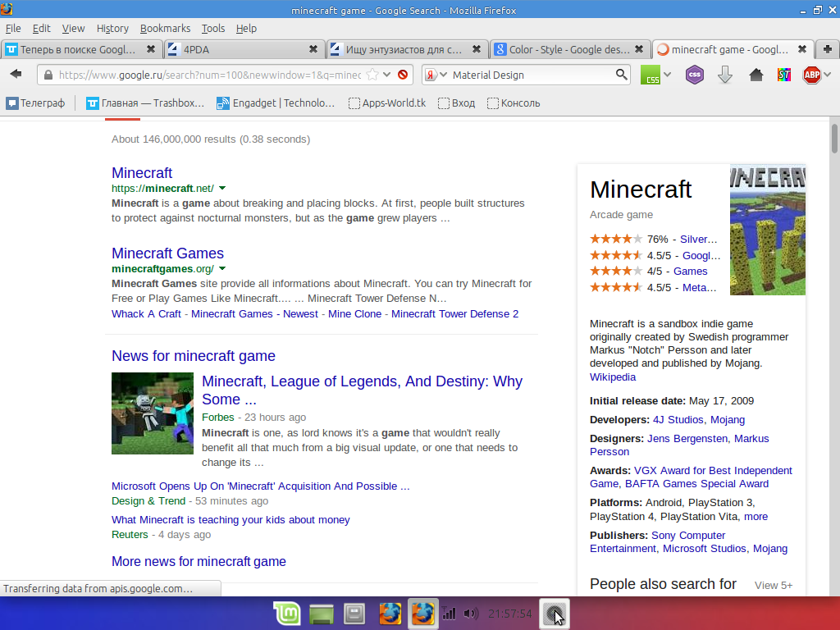Open the Главная — Trashbox bookmark

[x=145, y=103]
